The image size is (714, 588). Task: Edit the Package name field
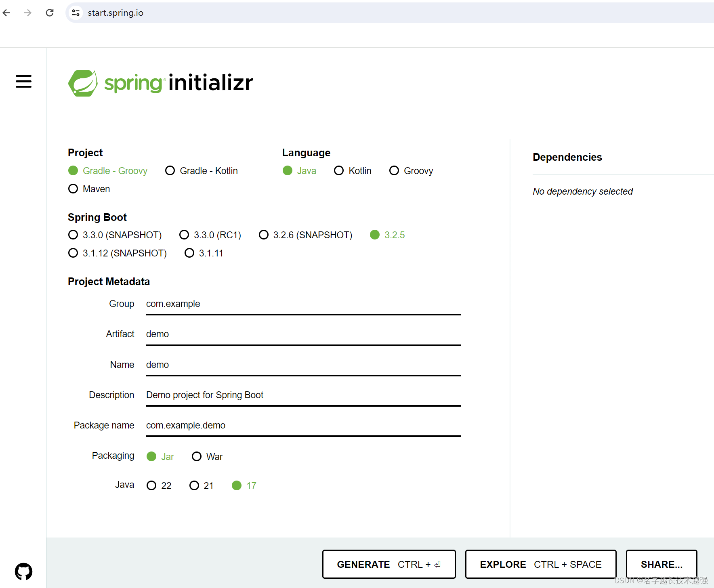point(303,426)
